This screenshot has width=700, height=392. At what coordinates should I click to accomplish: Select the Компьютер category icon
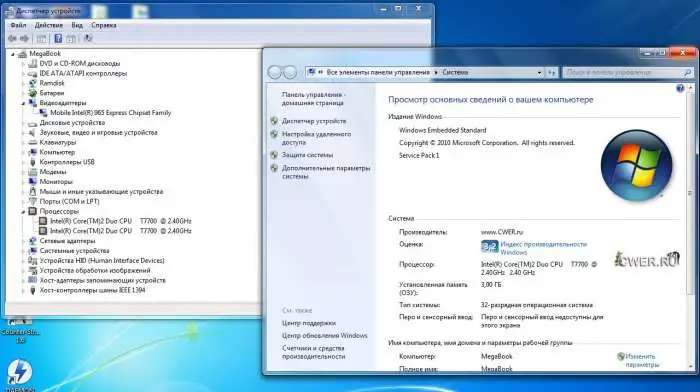[32, 152]
